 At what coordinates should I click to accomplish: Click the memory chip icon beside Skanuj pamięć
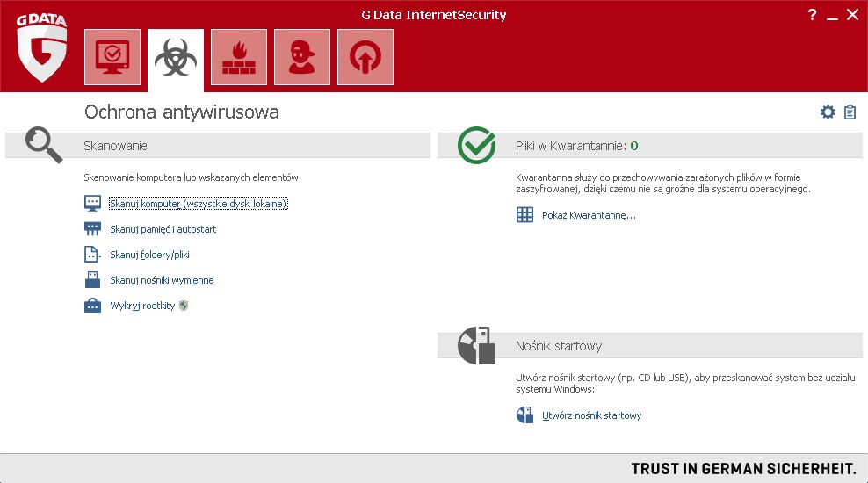click(92, 228)
